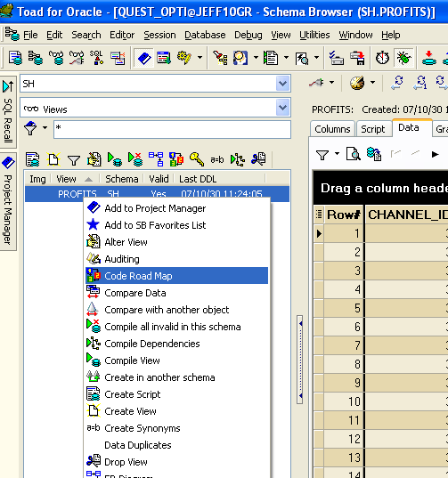Click the Valid column header
This screenshot has width=448, height=478.
159,179
